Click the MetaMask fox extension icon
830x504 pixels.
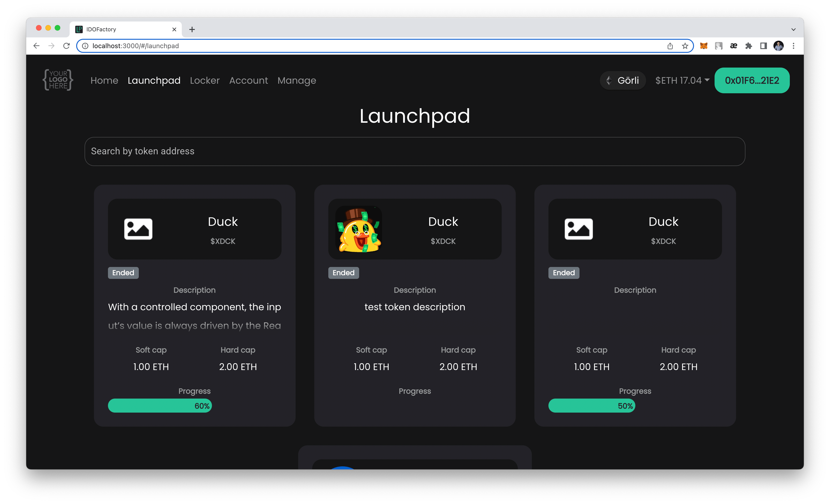(704, 46)
